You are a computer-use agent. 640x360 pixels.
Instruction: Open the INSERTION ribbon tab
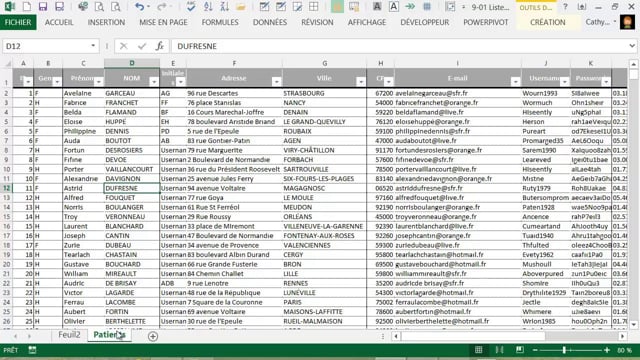(x=106, y=22)
